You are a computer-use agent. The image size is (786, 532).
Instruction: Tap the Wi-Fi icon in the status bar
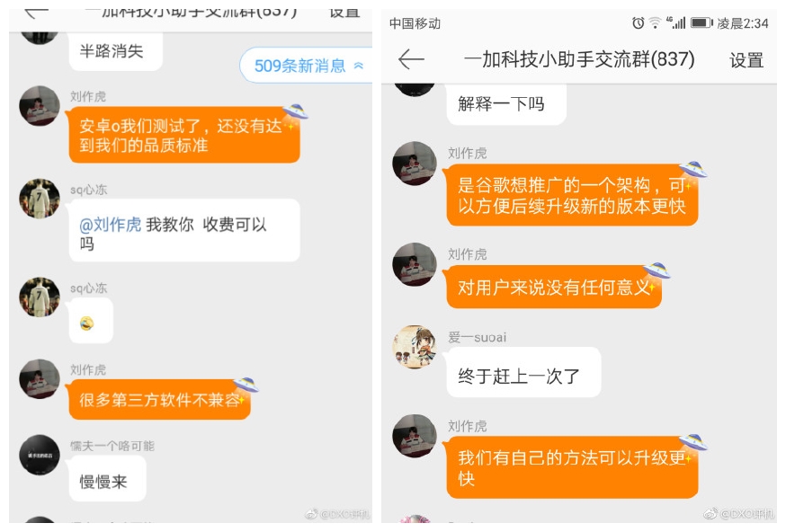[655, 22]
